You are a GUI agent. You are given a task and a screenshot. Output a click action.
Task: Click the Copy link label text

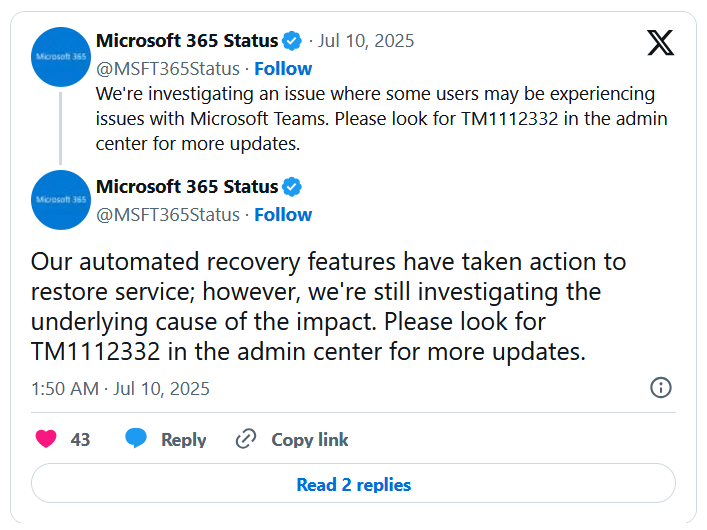pos(310,440)
